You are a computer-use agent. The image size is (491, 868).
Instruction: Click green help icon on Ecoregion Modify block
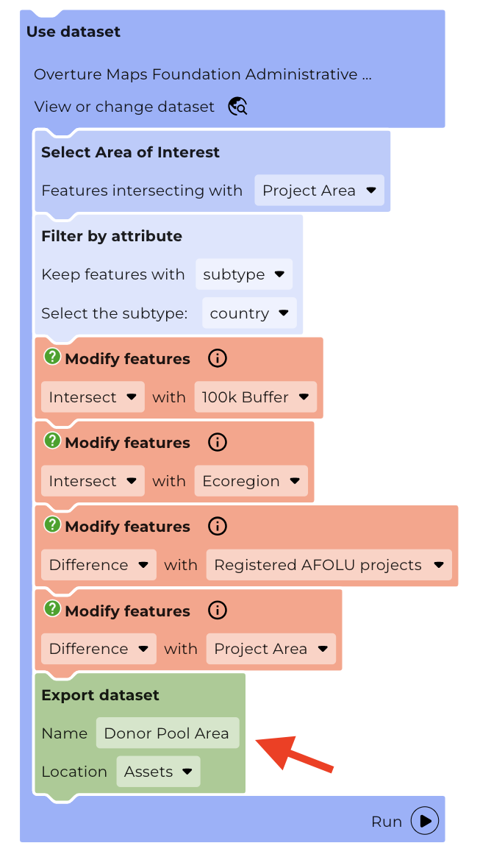pos(52,441)
